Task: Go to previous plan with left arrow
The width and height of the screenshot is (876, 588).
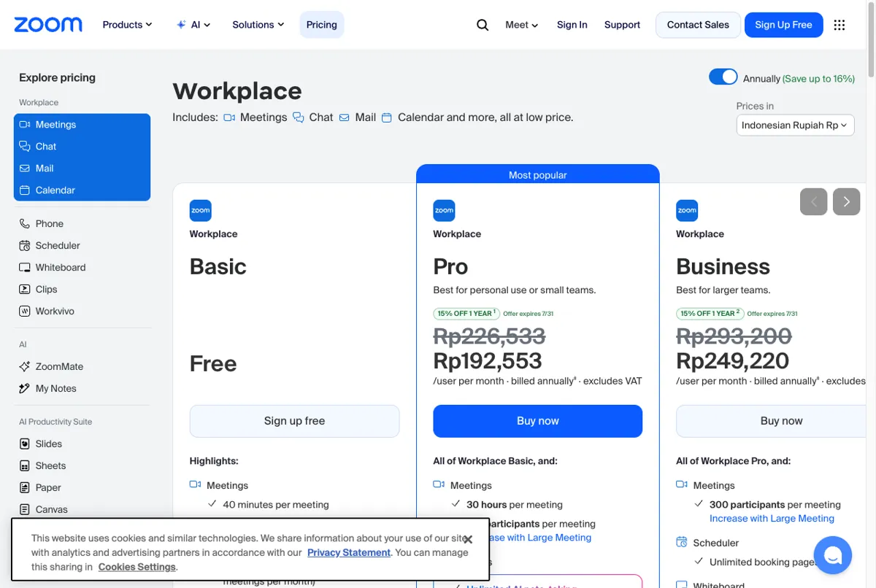Action: [x=814, y=201]
